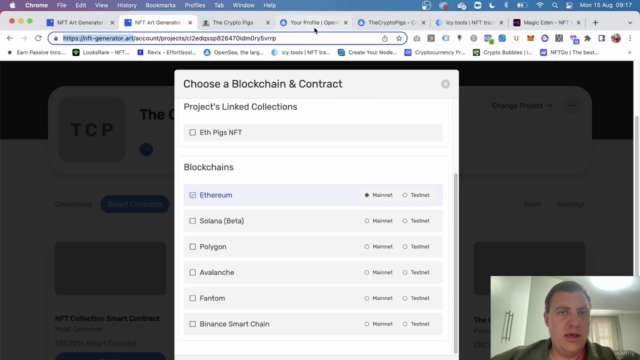Open the Change Project dropdown
Viewport: 640px width, 360px height.
[522, 106]
